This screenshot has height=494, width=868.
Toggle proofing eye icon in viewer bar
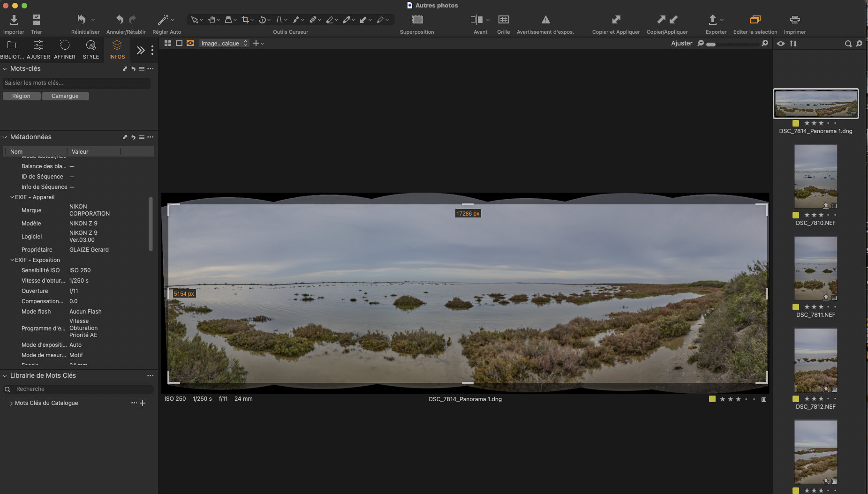coord(190,43)
